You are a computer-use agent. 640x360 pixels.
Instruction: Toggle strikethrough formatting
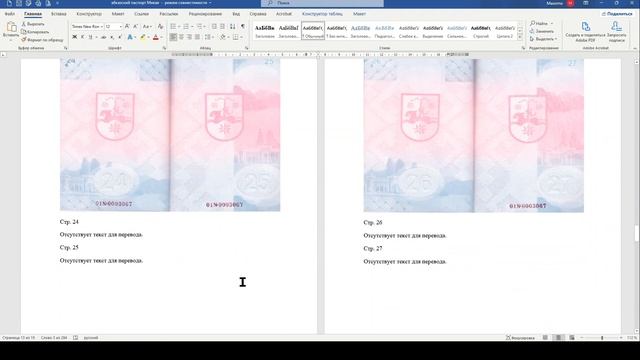(x=104, y=37)
